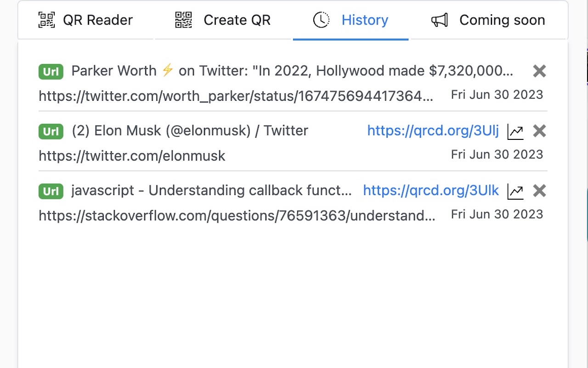Open the Coming soon tab
The width and height of the screenshot is (588, 368).
pyautogui.click(x=488, y=20)
